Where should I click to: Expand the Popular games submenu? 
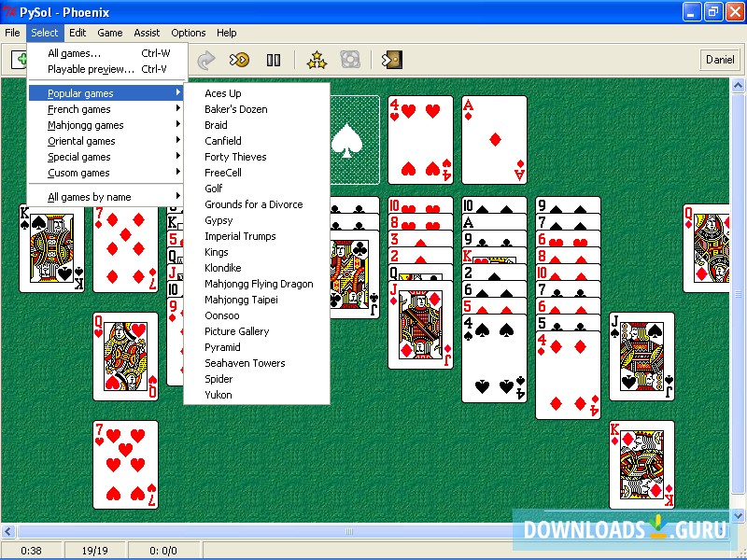(106, 93)
